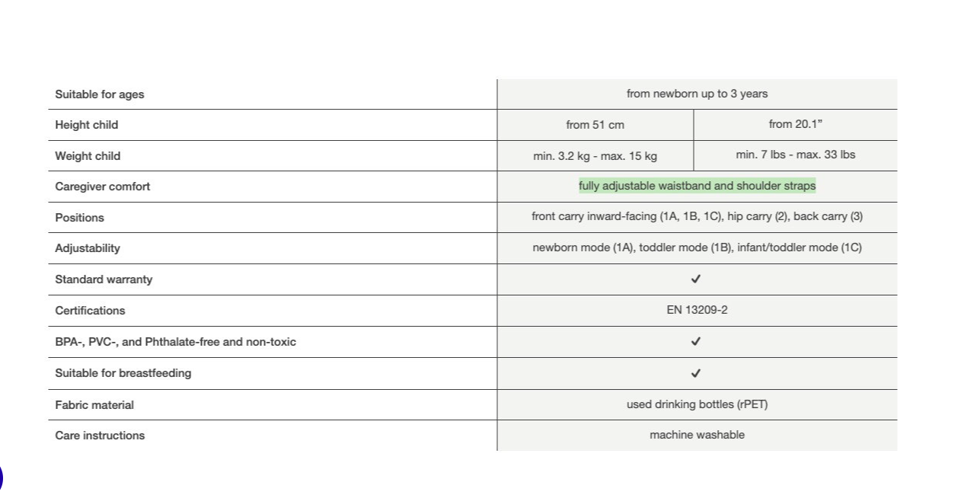This screenshot has width=980, height=498.
Task: Click the newborn and toddler mode adjustability cell
Action: tap(697, 247)
